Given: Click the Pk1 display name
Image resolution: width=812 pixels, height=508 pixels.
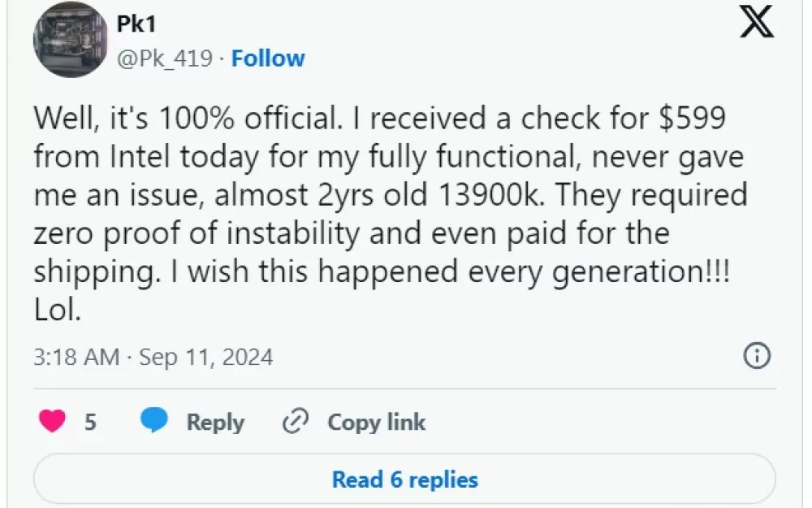Looking at the screenshot, I should (137, 24).
